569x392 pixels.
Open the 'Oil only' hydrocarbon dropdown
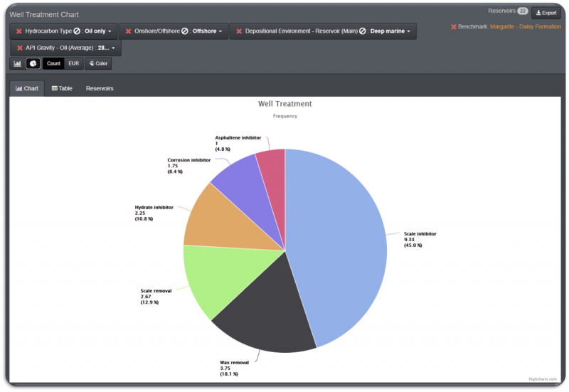98,31
